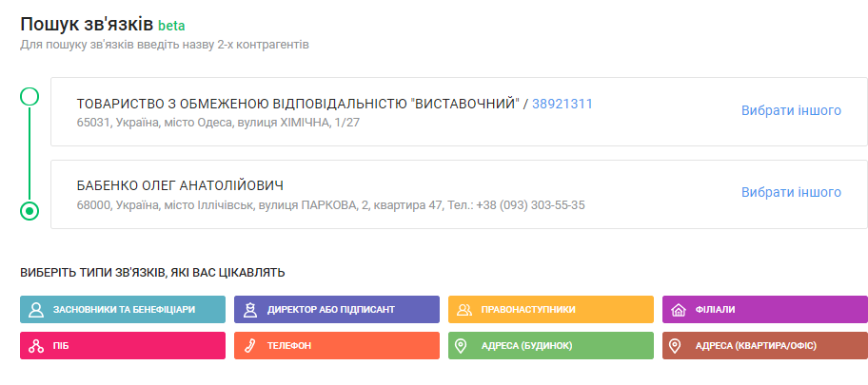Toggle the Засновники та бенефіціари link type
The height and width of the screenshot is (385, 868).
tap(124, 310)
